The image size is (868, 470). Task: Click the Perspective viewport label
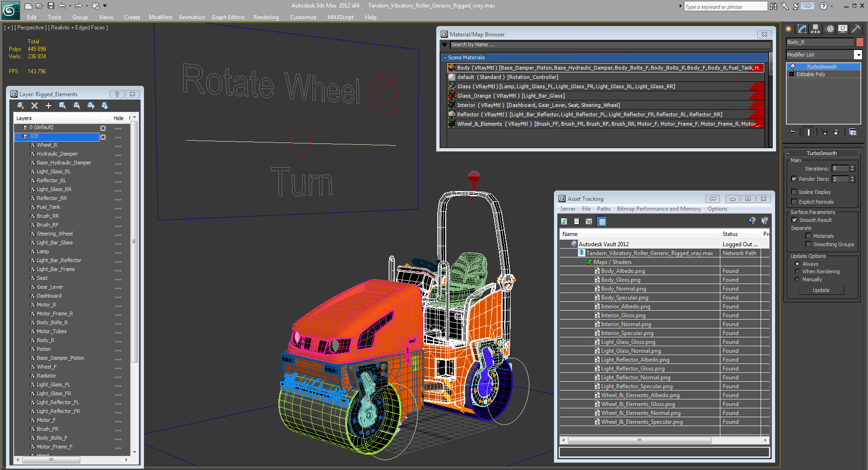(x=30, y=28)
